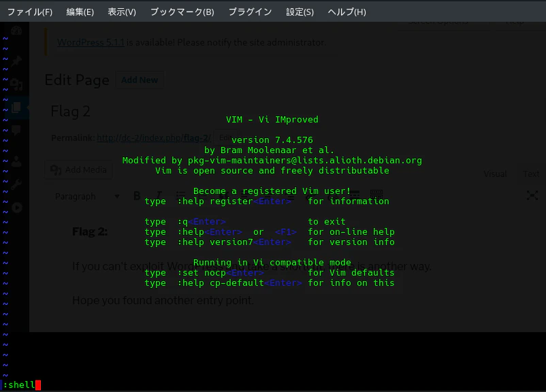
Task: Click the ':q<Enter>' to exit line
Action: point(245,221)
